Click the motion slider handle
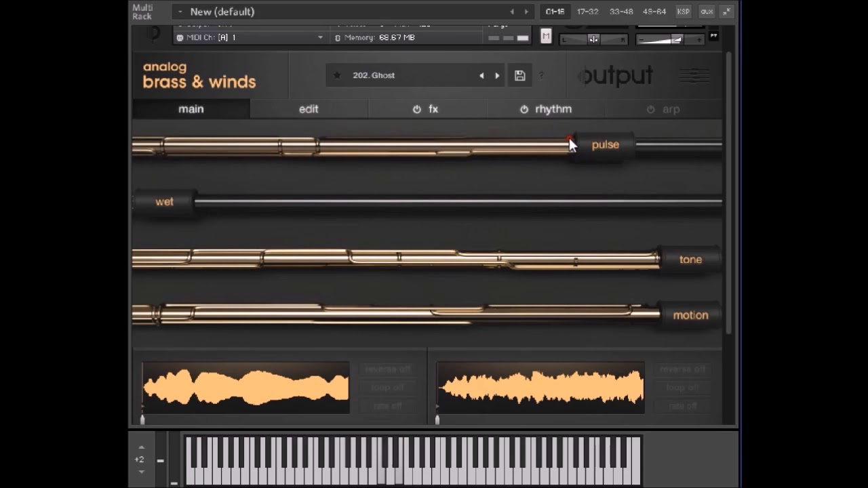The image size is (868, 488). 690,315
